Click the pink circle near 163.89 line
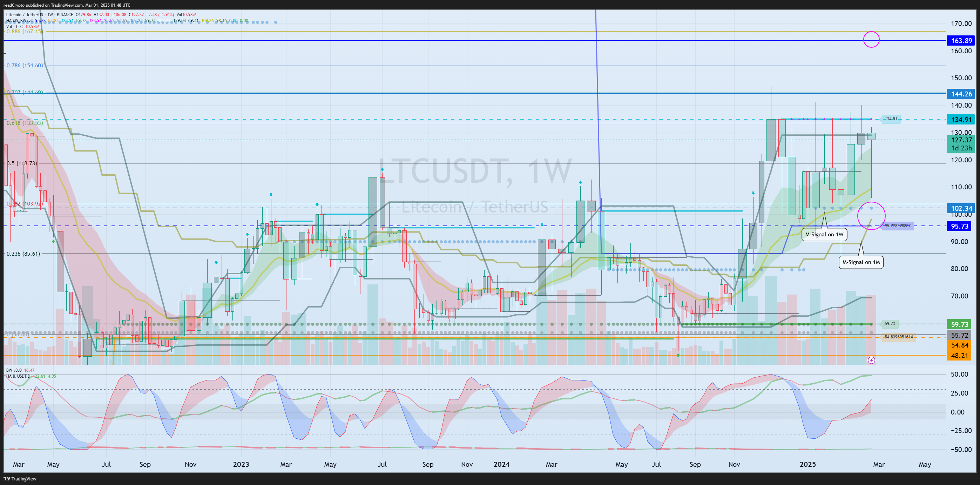 (871, 40)
